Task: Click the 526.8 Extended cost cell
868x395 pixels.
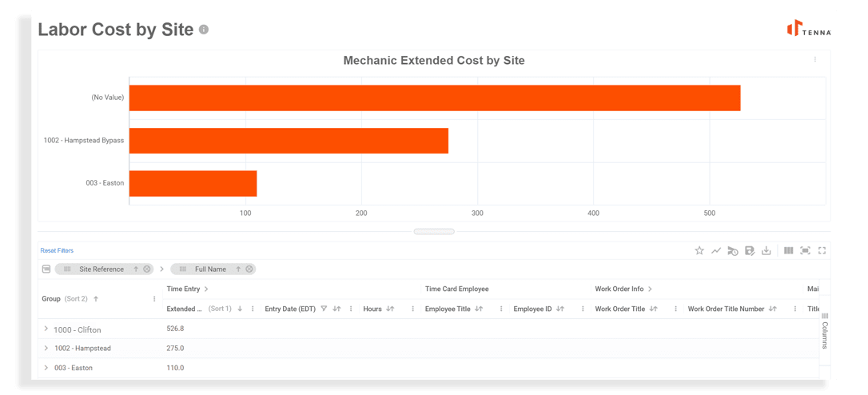Action: pos(175,329)
